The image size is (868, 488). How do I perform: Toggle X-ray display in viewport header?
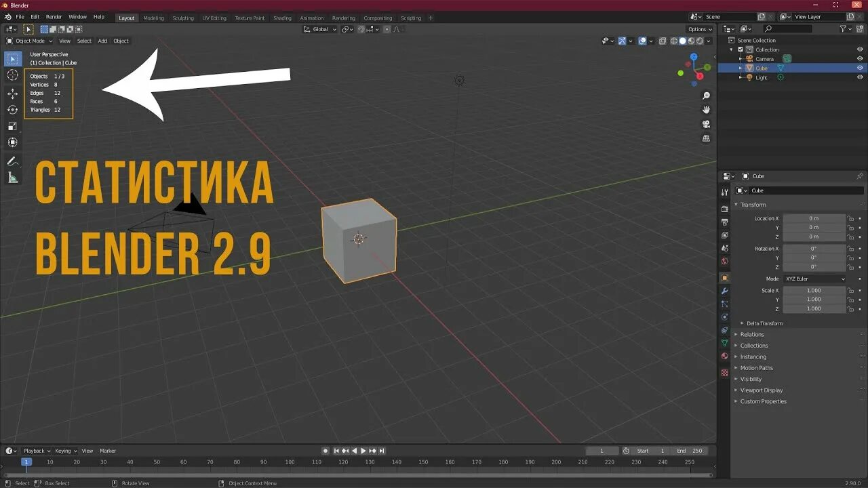(664, 41)
